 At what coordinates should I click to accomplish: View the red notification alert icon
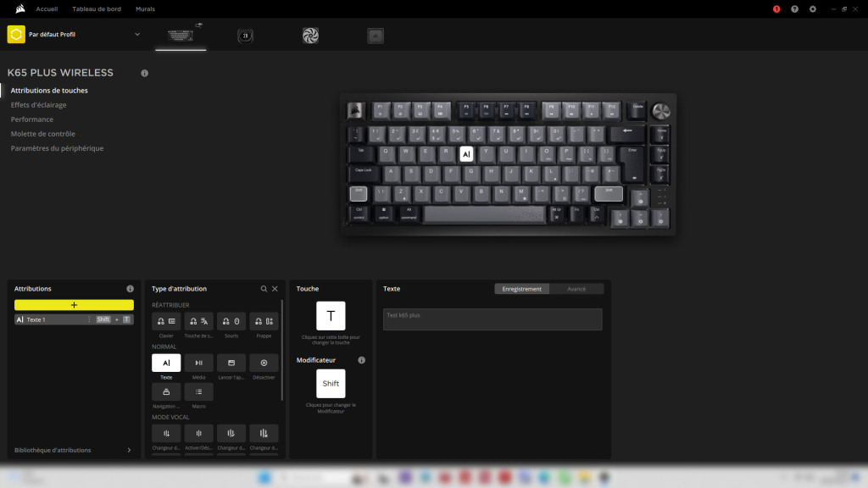pyautogui.click(x=776, y=8)
